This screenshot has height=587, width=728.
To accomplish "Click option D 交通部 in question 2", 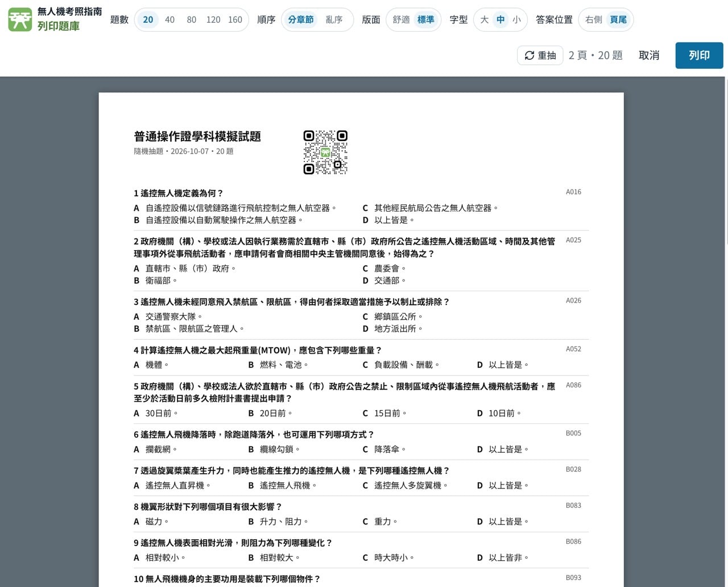I will [x=384, y=280].
